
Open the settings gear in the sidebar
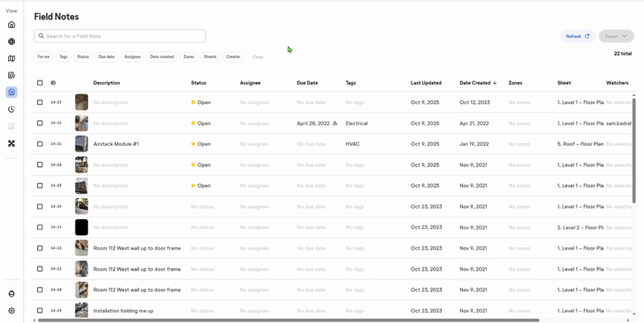(x=11, y=311)
